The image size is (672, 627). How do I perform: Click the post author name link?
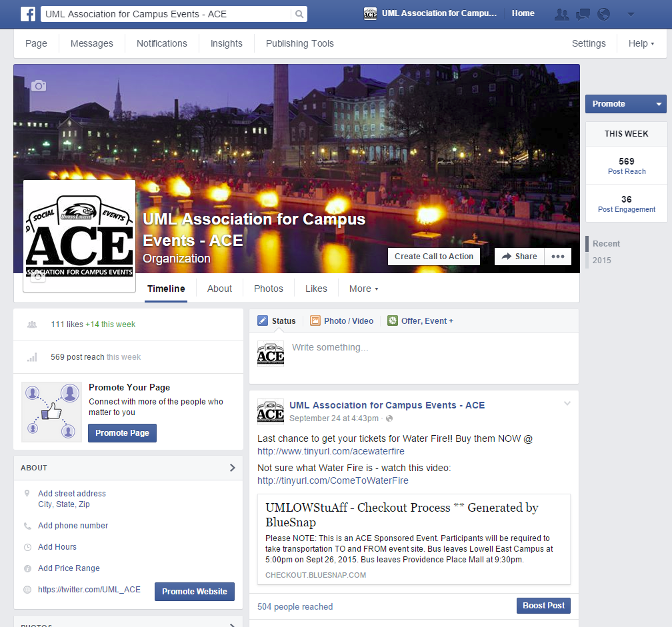[x=387, y=405]
